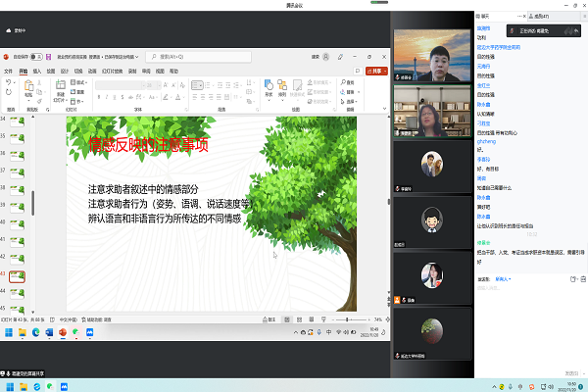
Task: Click the purple Save icon in title bar
Action: [x=48, y=58]
